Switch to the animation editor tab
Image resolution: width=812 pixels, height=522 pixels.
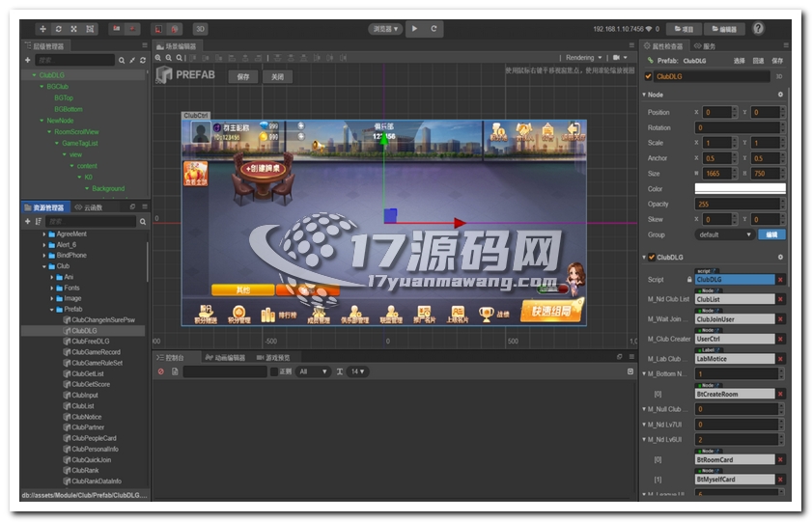point(225,357)
